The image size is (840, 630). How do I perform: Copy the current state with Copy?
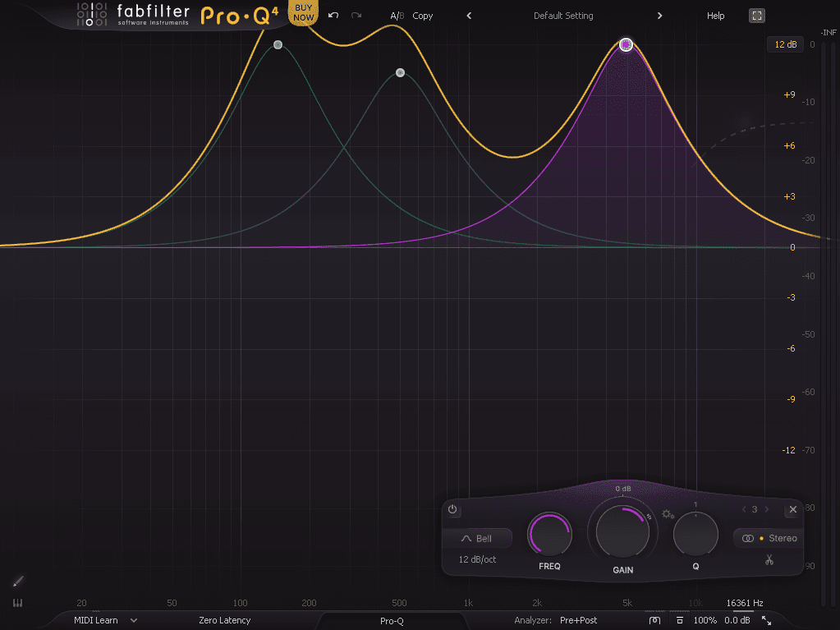(423, 16)
